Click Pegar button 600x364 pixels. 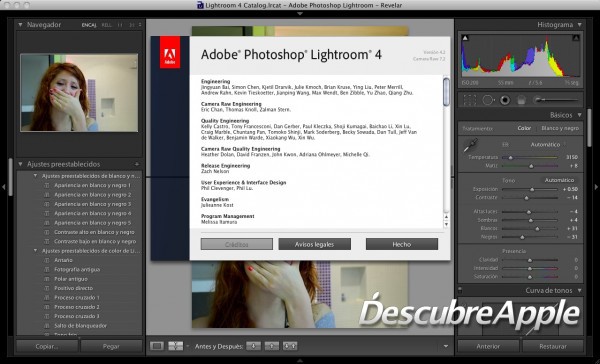coord(111,346)
